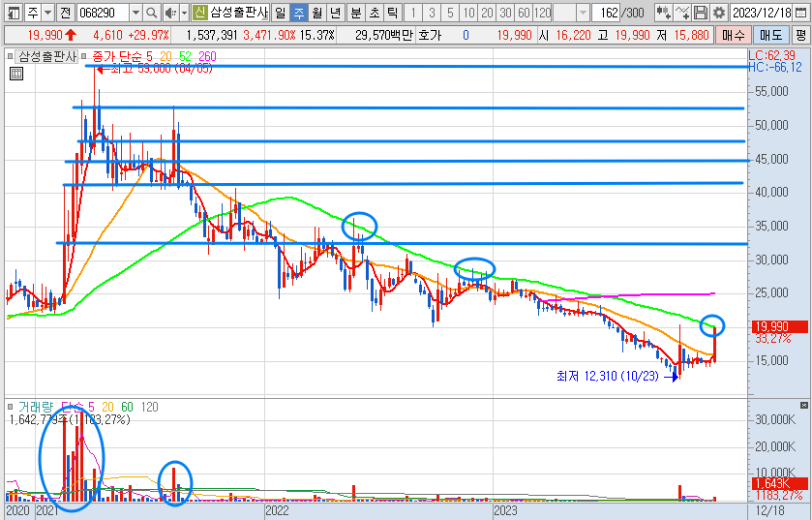This screenshot has height=520, width=812.
Task: Select interval 60 button
Action: tap(524, 13)
